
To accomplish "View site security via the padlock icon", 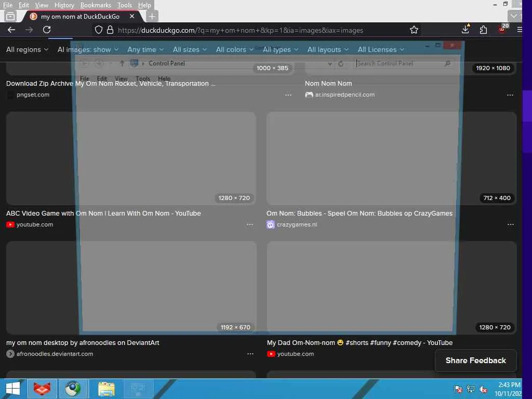I will pos(110,30).
